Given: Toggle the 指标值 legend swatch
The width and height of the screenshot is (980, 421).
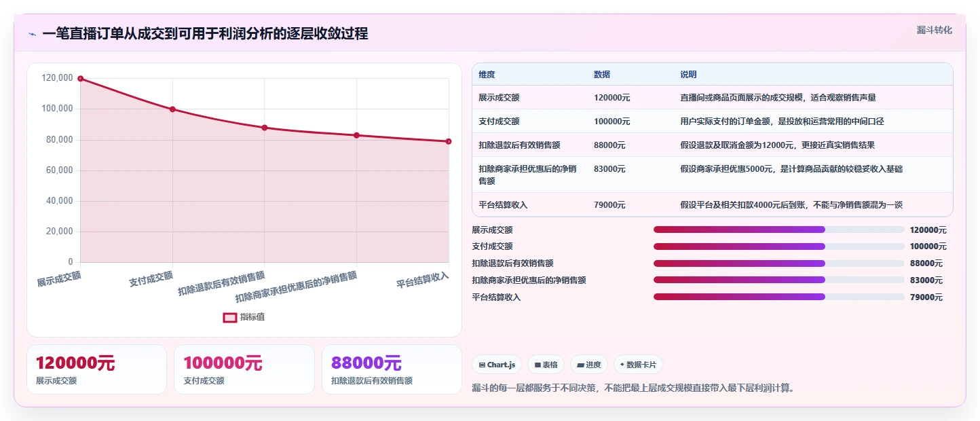Looking at the screenshot, I should 230,317.
